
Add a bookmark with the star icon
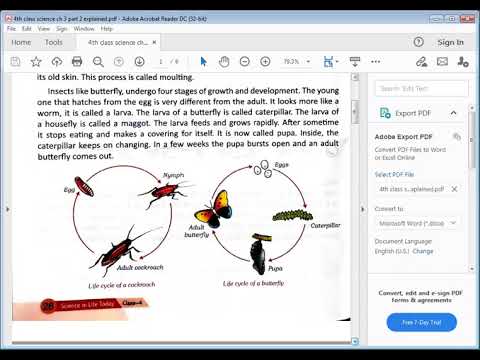(36, 62)
